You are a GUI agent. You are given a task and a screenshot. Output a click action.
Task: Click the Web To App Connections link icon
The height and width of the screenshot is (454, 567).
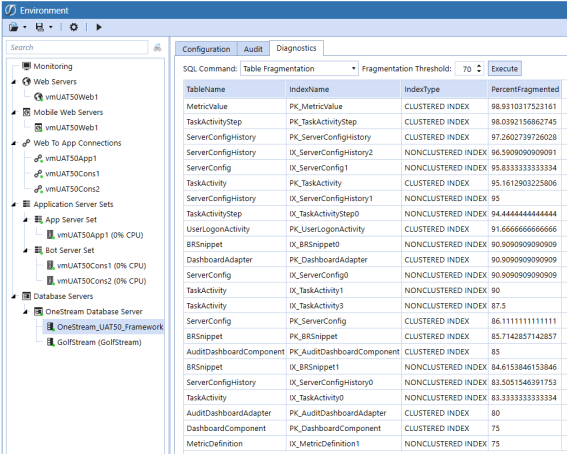tap(26, 143)
